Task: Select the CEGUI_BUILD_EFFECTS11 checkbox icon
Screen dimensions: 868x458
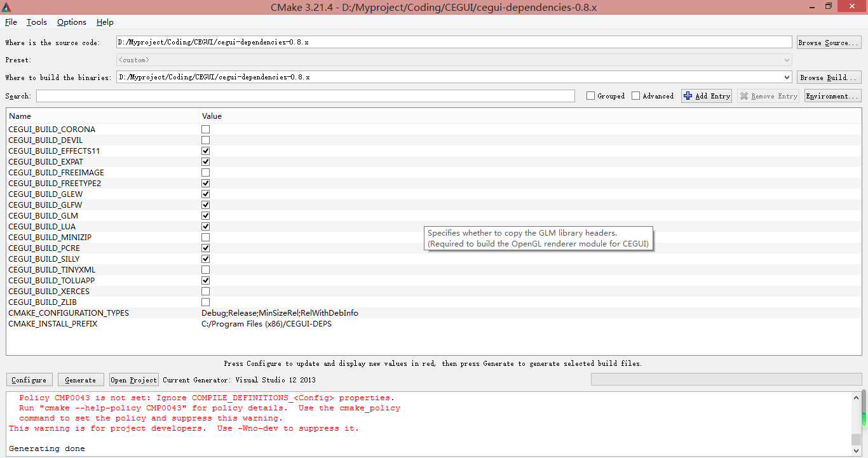Action: (x=205, y=151)
